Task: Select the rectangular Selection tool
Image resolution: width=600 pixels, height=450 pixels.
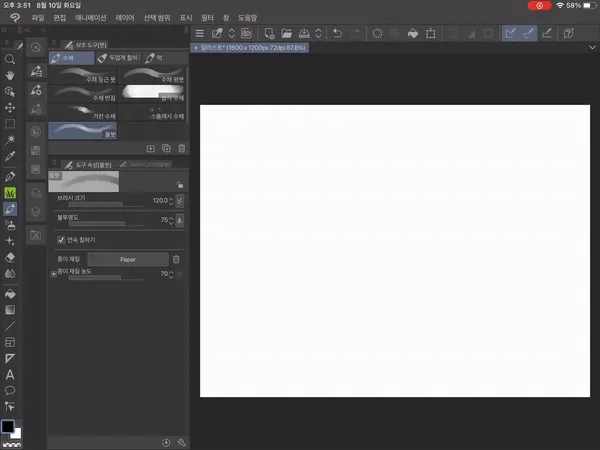Action: (x=10, y=124)
